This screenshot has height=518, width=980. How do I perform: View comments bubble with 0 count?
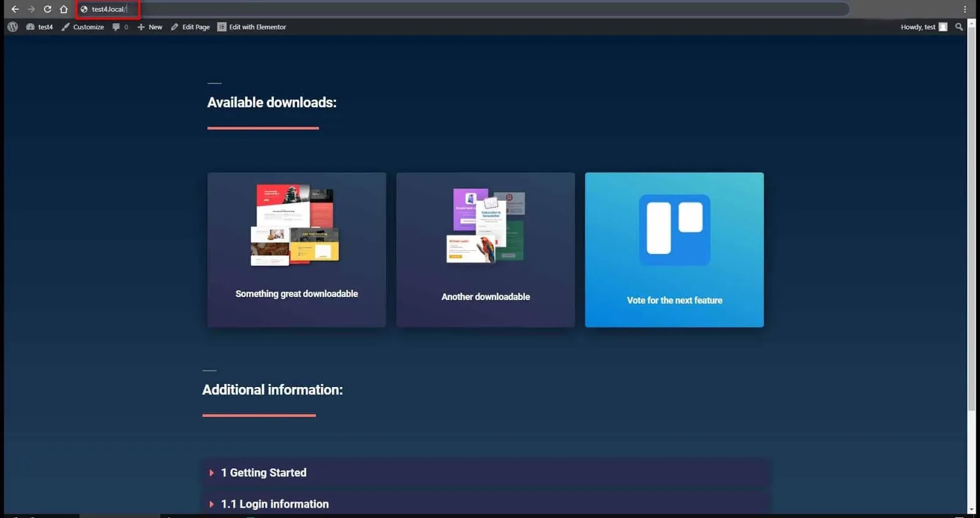click(120, 27)
